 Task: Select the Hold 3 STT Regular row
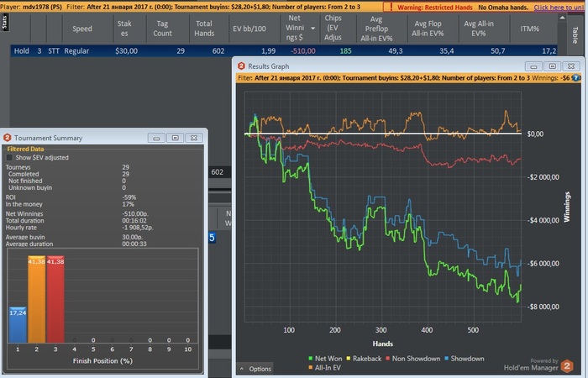point(284,51)
